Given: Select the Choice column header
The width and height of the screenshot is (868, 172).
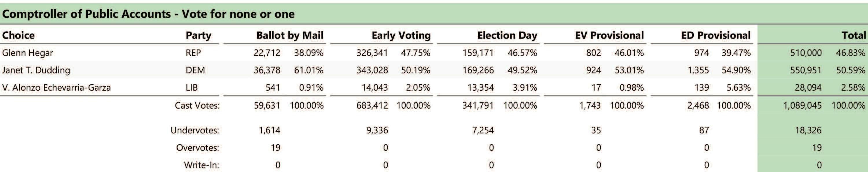Looking at the screenshot, I should click(x=18, y=35).
